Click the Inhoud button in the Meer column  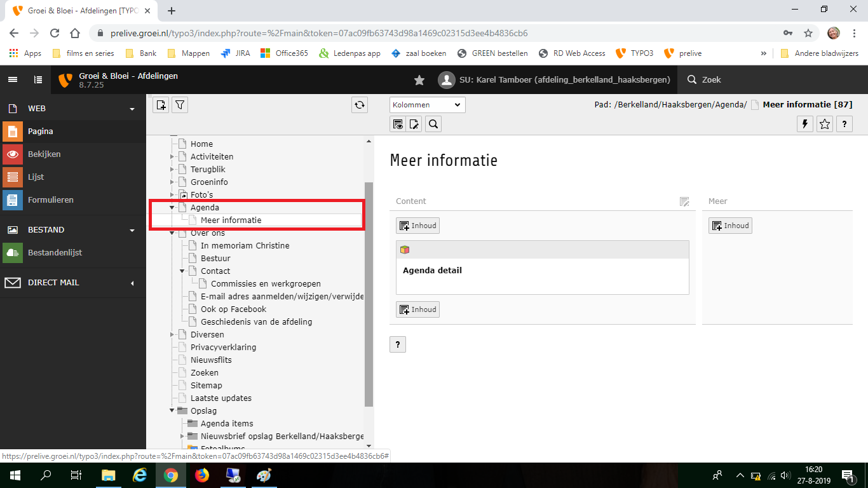pos(730,226)
